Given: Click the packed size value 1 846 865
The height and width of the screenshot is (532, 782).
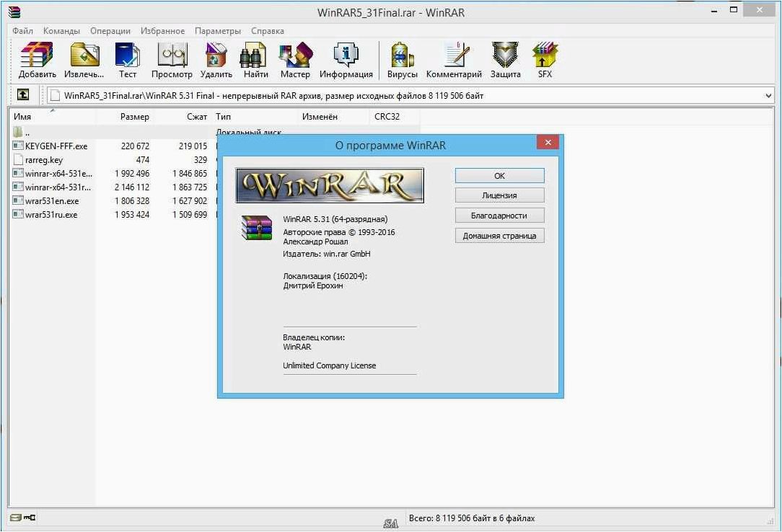Looking at the screenshot, I should pyautogui.click(x=190, y=173).
